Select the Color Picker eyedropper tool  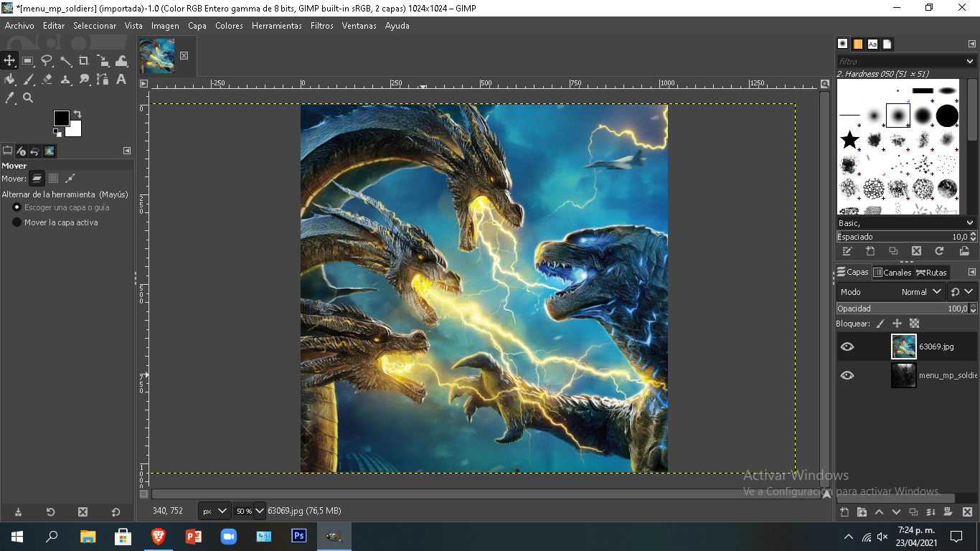[9, 98]
